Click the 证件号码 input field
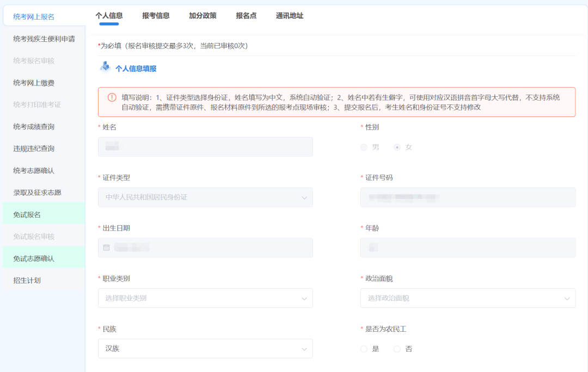 click(x=468, y=197)
